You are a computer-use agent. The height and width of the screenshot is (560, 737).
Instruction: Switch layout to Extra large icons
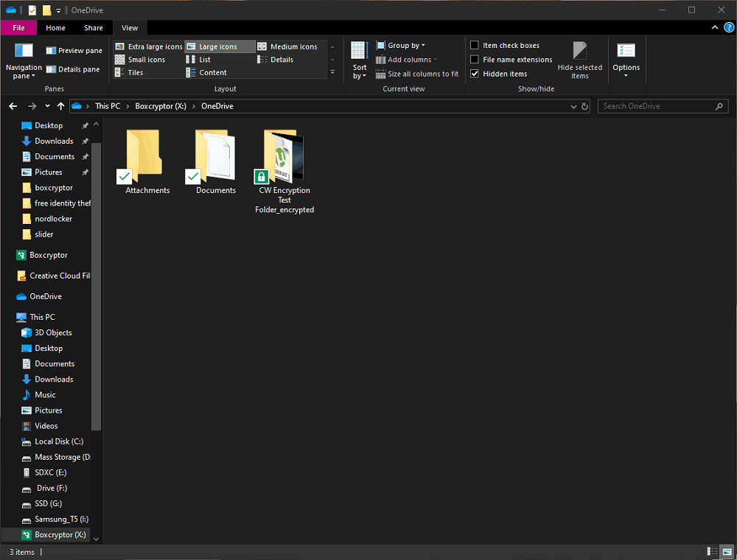coord(149,46)
